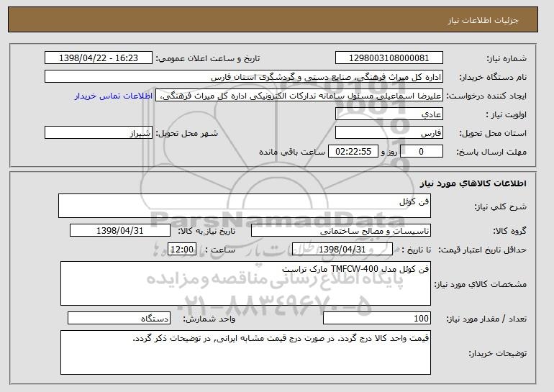
Task: Click the شماره نیاز field 1298003108000081
Action: (389, 58)
